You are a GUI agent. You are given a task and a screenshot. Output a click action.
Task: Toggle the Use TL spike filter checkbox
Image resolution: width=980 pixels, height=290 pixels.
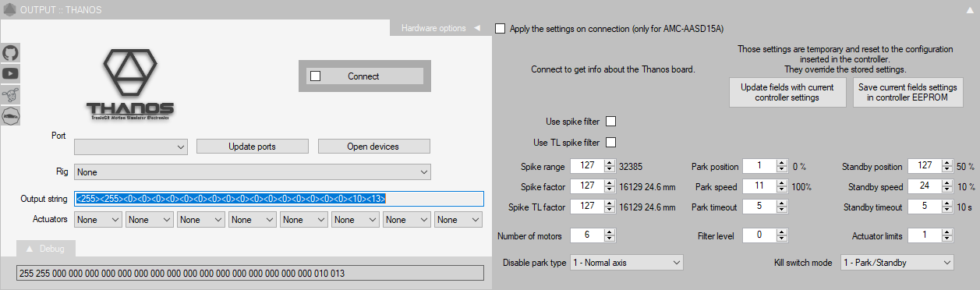pos(611,143)
